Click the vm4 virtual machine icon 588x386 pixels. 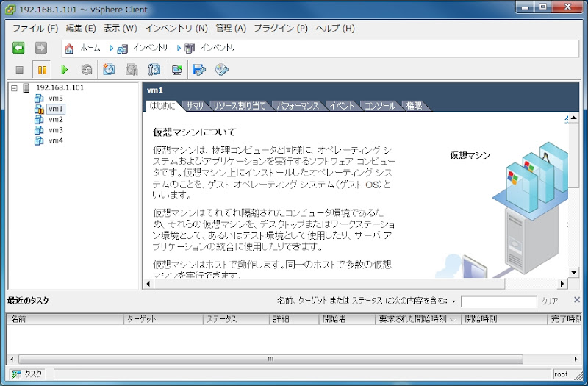click(x=39, y=140)
